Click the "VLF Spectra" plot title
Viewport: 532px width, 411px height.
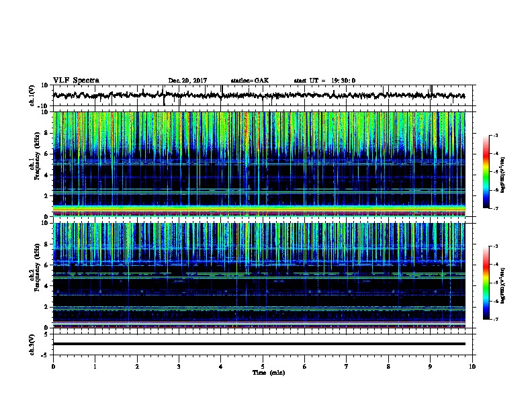pos(76,81)
